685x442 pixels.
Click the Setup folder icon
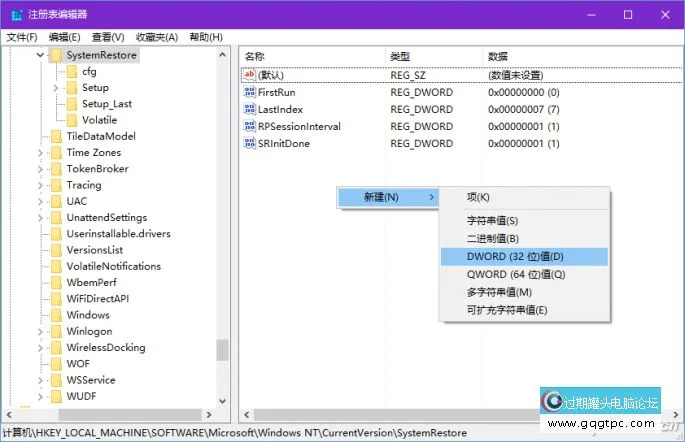(x=72, y=88)
